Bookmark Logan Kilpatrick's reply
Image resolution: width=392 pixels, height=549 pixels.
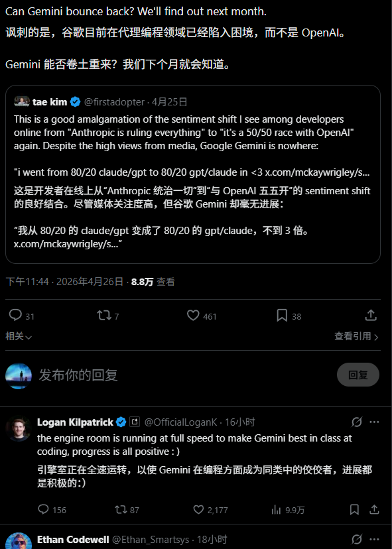click(x=354, y=509)
